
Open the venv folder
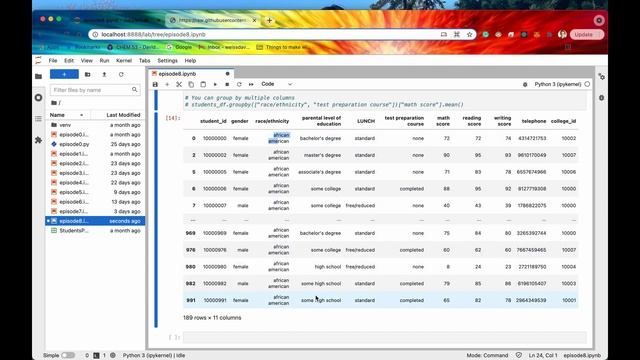tap(96, 125)
